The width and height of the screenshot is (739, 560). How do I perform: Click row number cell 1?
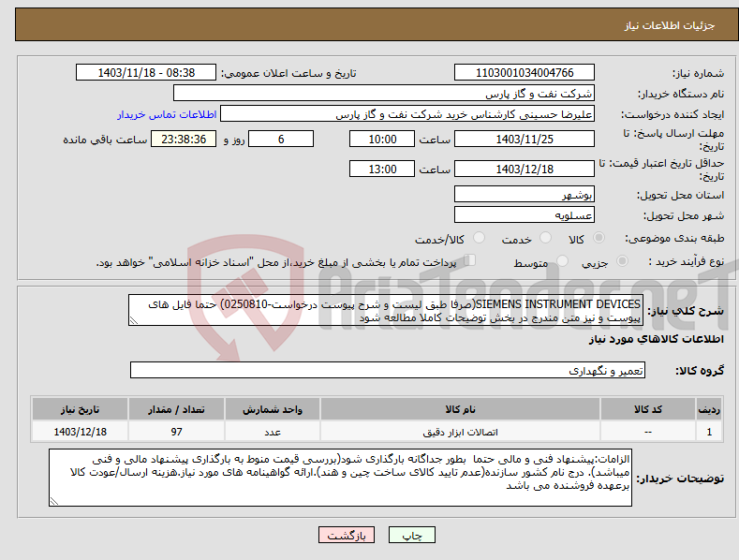[709, 432]
